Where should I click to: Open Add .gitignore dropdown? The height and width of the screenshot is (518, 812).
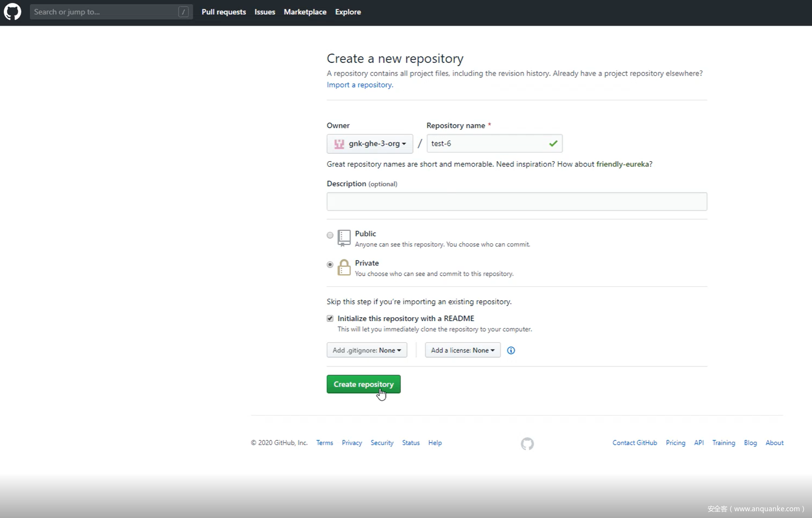click(367, 350)
